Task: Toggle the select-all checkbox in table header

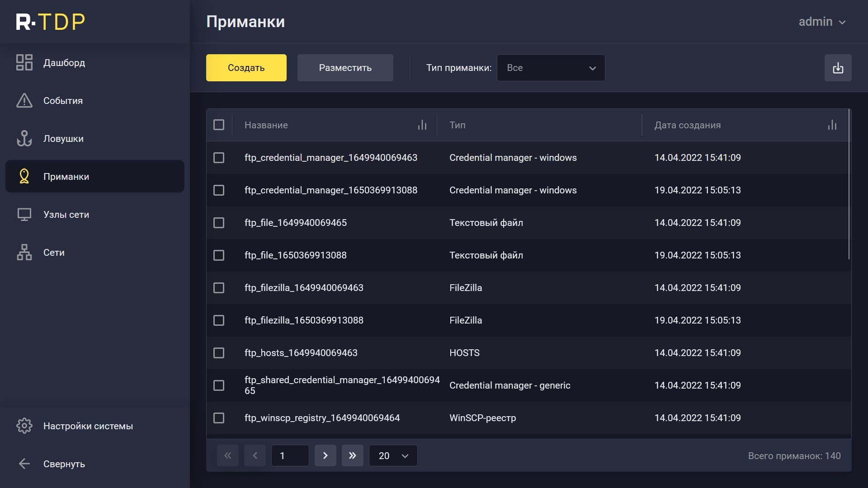Action: coord(219,125)
